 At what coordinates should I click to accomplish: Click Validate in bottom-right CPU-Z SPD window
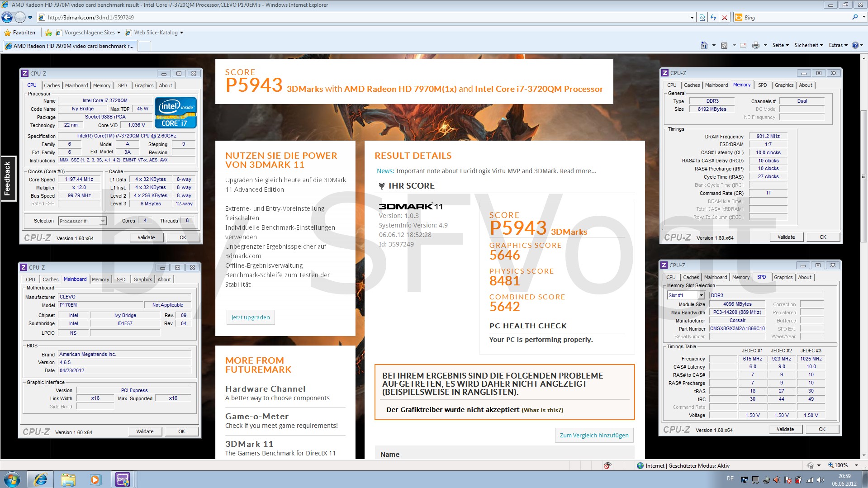(x=785, y=429)
